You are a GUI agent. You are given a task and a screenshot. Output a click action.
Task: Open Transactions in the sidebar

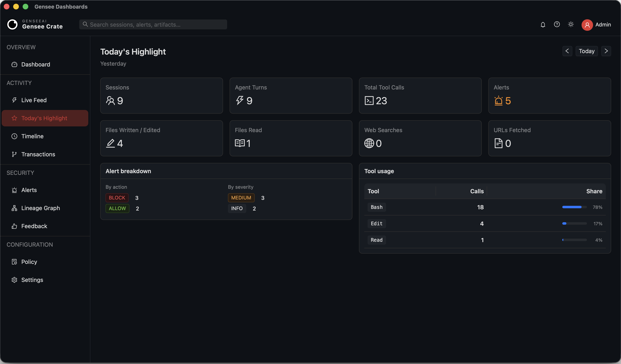[45, 154]
